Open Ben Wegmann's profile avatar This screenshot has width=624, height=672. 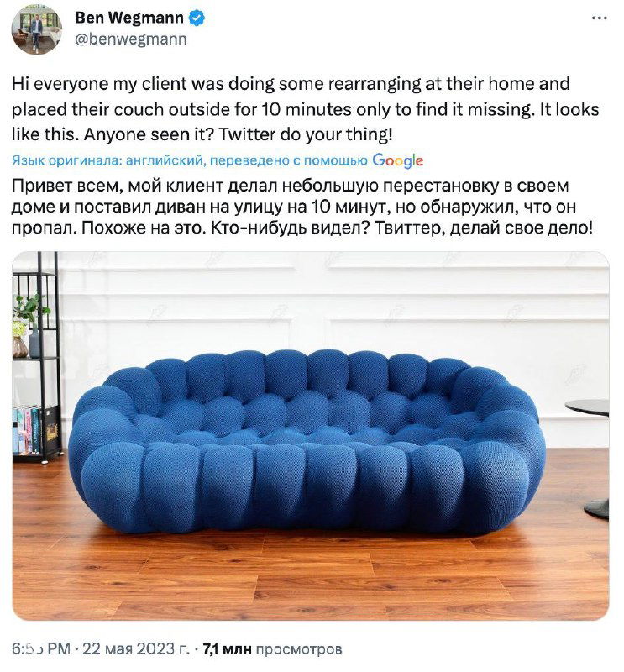click(37, 30)
